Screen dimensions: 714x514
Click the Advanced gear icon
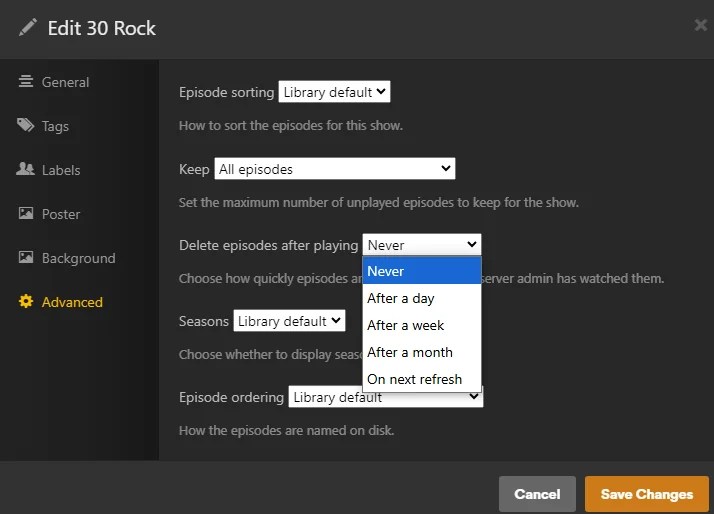point(26,301)
